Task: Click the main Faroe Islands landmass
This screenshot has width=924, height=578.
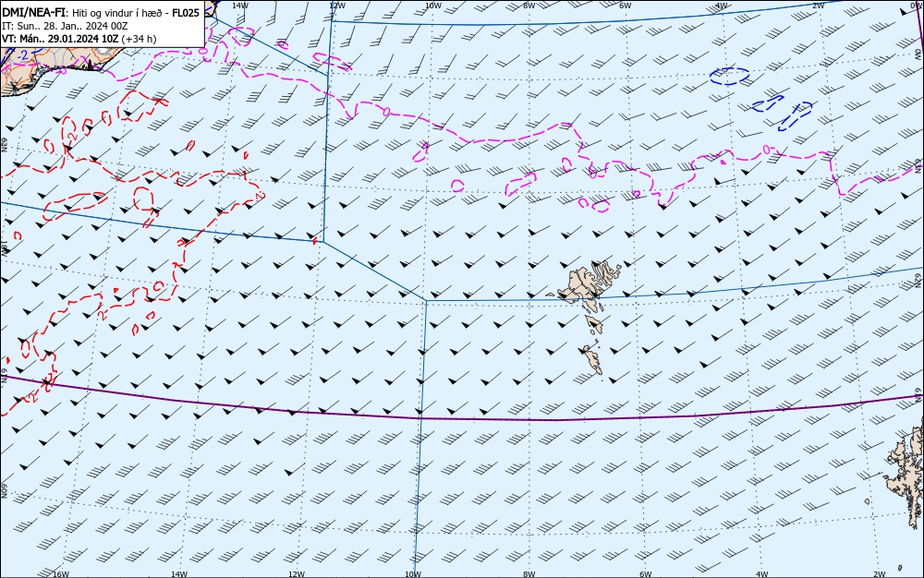Action: click(x=583, y=286)
